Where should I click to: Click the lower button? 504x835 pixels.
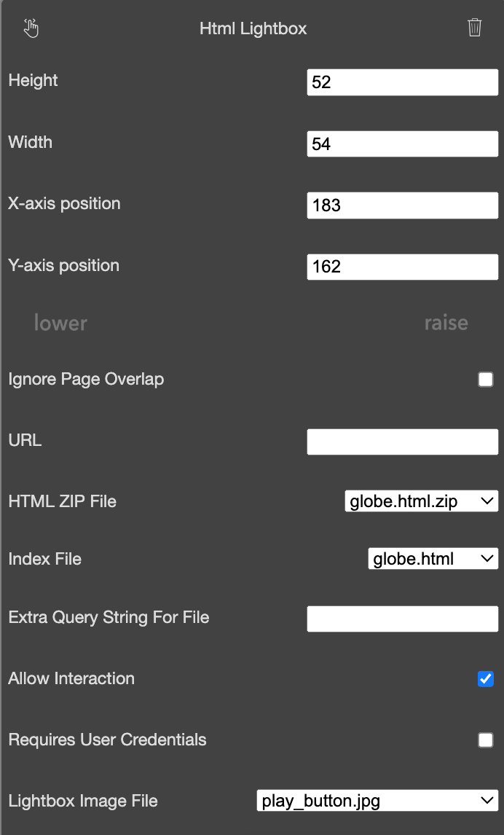60,323
